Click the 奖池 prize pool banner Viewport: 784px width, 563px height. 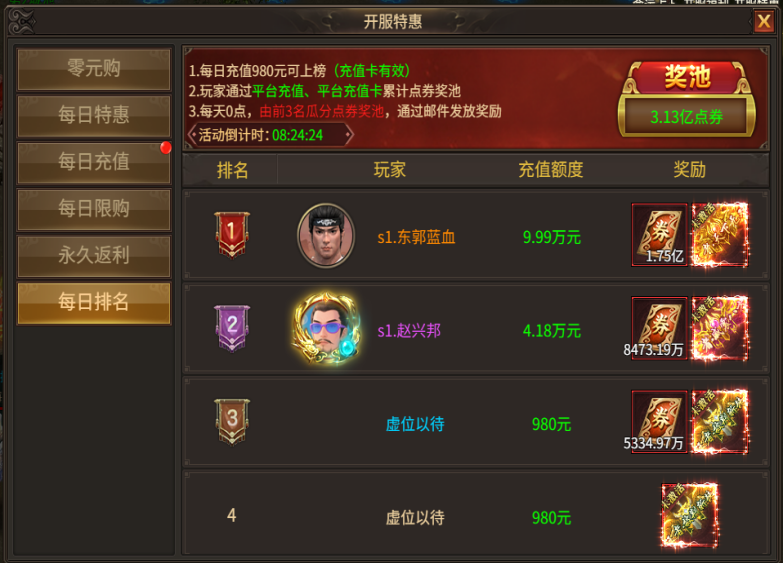687,78
